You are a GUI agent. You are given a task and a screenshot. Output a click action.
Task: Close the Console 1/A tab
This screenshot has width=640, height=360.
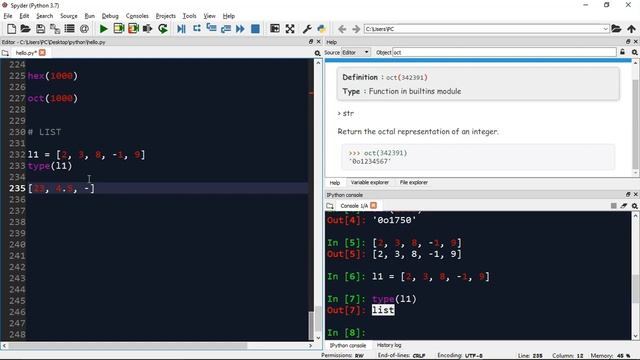(x=373, y=205)
